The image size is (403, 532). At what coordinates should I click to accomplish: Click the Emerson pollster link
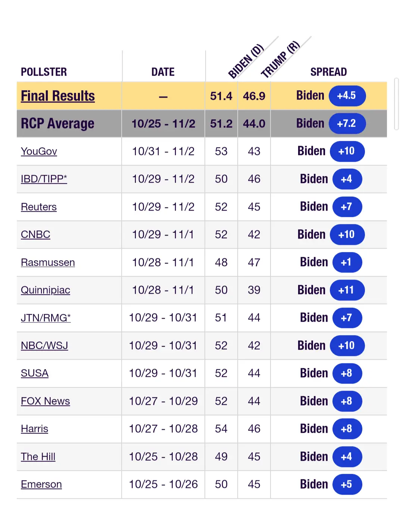pyautogui.click(x=41, y=484)
